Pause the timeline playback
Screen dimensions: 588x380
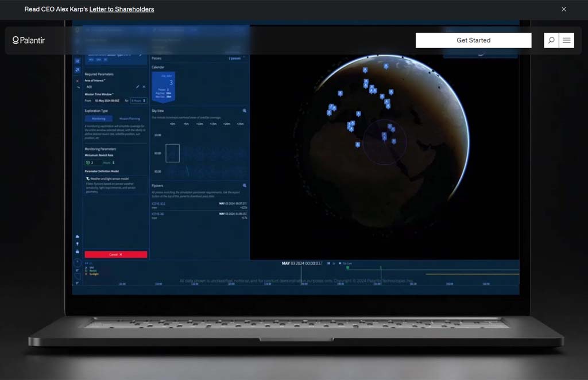coord(328,263)
